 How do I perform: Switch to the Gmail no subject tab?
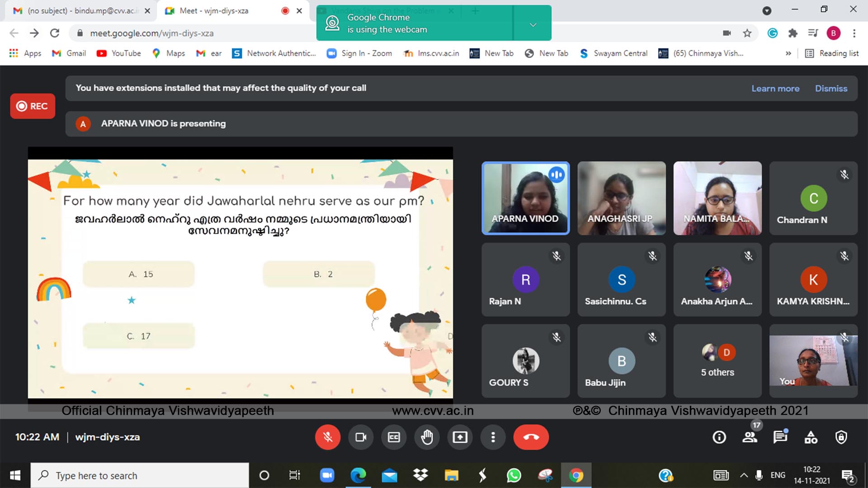pyautogui.click(x=81, y=10)
